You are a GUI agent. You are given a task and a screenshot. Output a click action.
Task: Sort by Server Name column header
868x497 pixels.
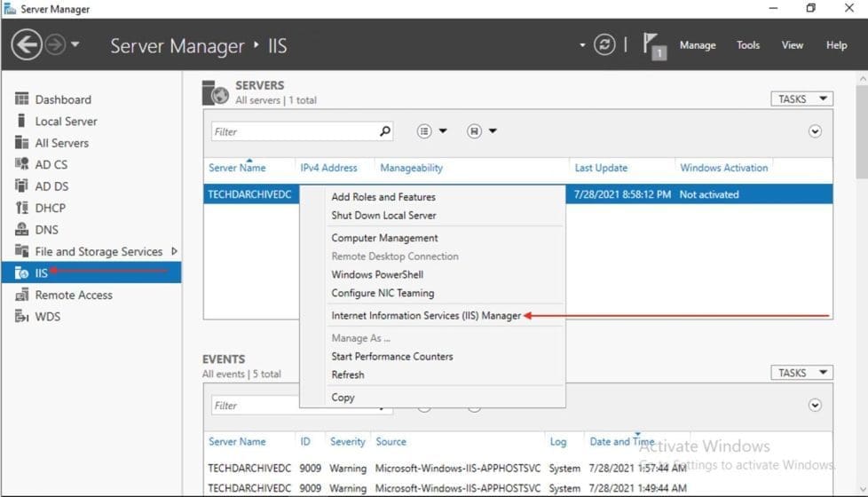point(237,168)
